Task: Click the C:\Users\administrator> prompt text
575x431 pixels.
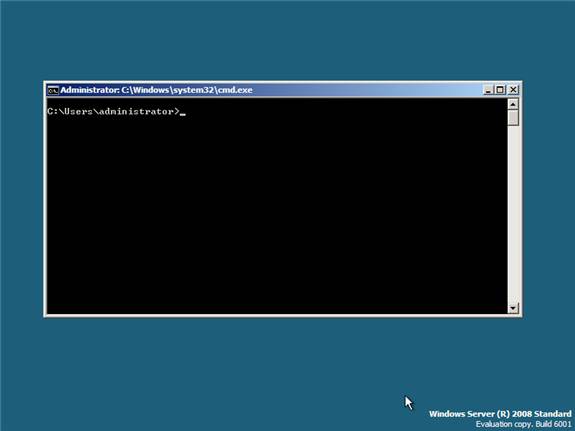Action: 113,112
